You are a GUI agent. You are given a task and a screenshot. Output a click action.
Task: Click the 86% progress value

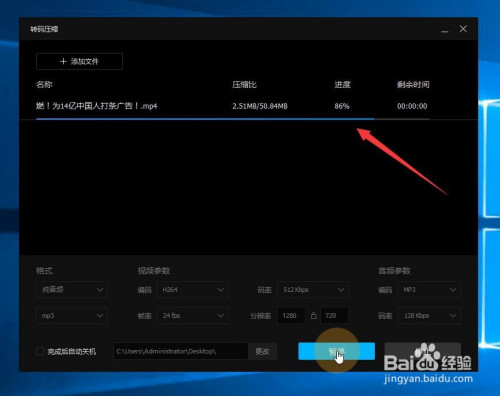coord(342,106)
